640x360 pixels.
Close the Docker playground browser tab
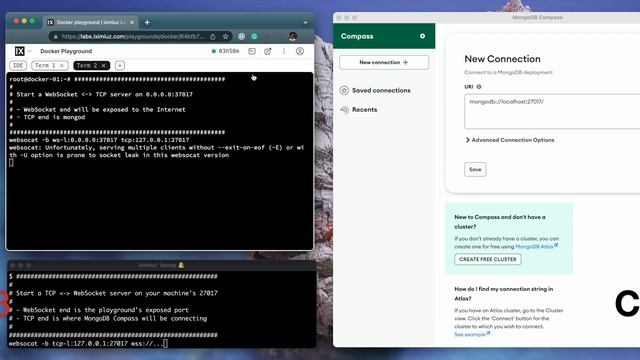pos(132,22)
